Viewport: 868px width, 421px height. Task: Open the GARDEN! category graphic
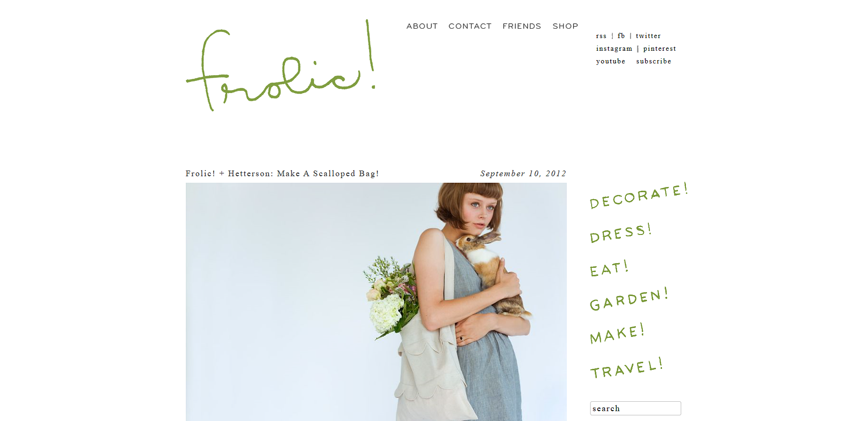(x=629, y=299)
